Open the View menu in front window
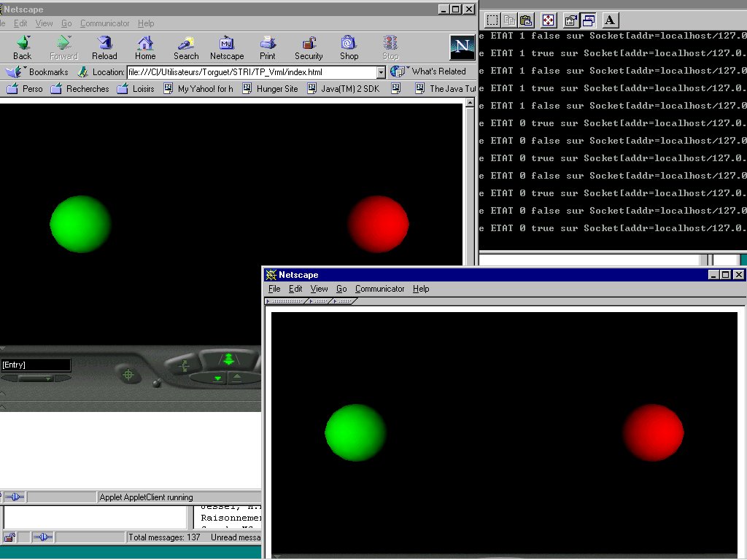 click(x=319, y=289)
